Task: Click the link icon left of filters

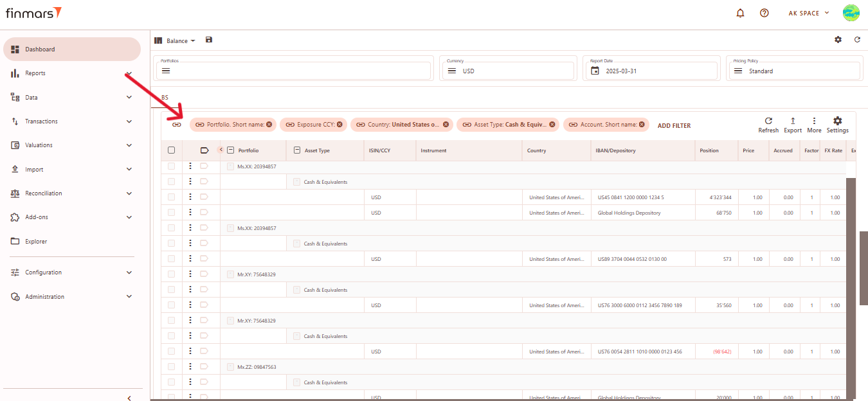Action: tap(177, 125)
